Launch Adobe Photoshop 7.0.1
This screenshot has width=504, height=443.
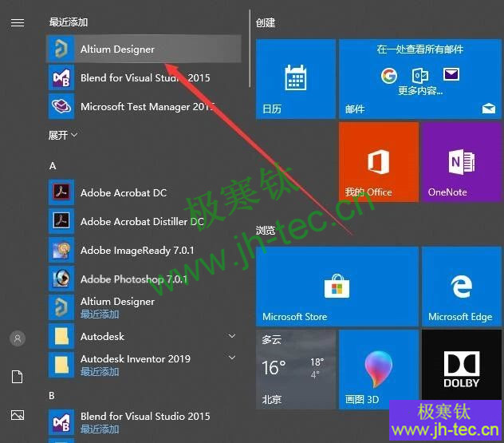pos(144,279)
